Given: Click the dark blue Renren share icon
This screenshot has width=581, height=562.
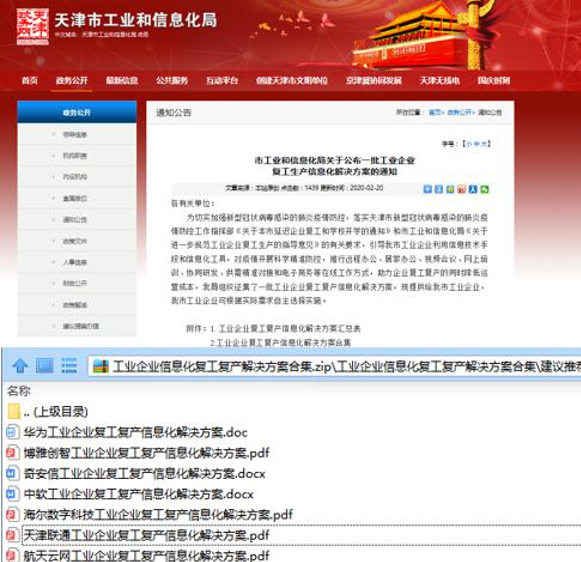Looking at the screenshot, I should (x=473, y=189).
